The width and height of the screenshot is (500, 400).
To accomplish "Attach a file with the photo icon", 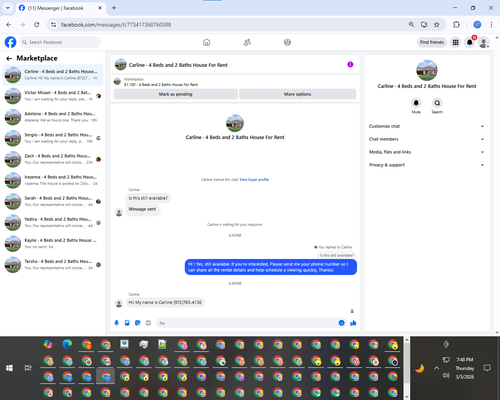I will point(127,323).
